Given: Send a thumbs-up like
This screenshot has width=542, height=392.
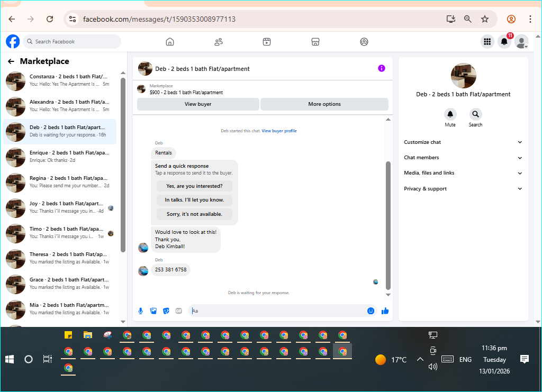Looking at the screenshot, I should pyautogui.click(x=385, y=311).
